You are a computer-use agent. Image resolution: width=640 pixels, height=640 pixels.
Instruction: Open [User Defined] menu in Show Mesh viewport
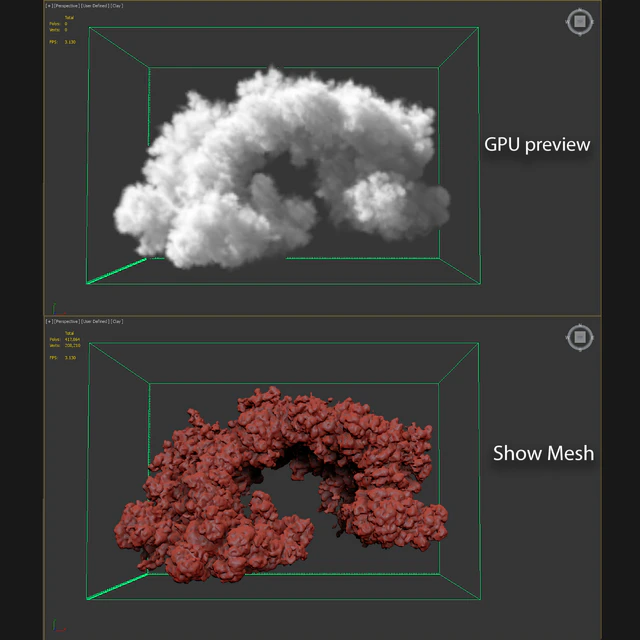95,321
